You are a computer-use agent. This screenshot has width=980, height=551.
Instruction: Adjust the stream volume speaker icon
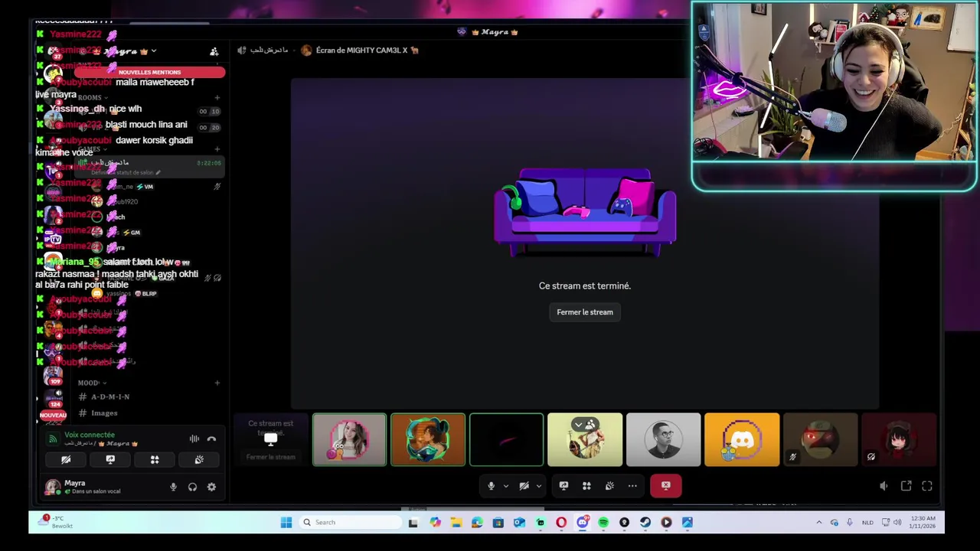884,486
